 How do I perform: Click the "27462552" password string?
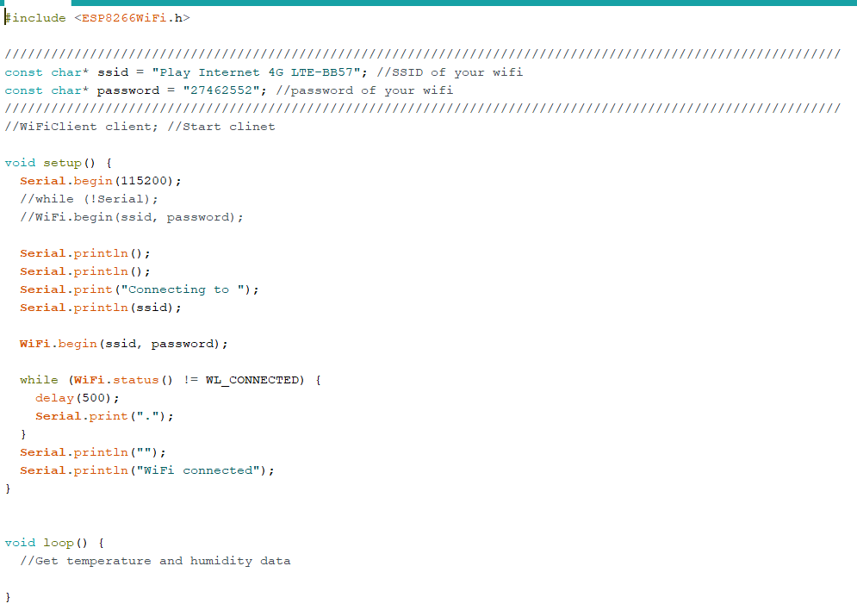pyautogui.click(x=220, y=90)
